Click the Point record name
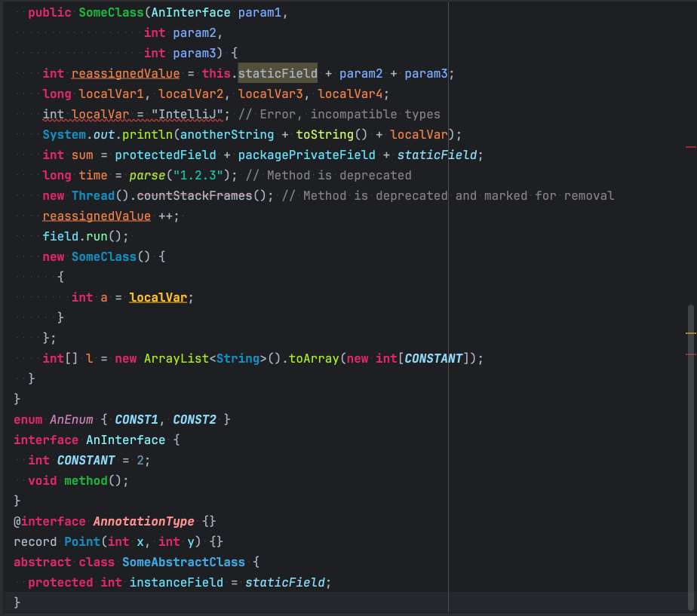 click(81, 541)
